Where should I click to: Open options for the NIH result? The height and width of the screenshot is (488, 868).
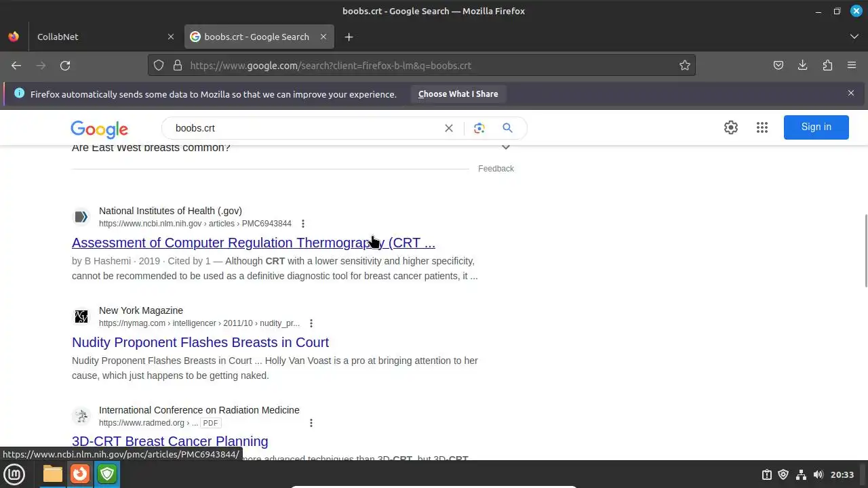pyautogui.click(x=303, y=224)
